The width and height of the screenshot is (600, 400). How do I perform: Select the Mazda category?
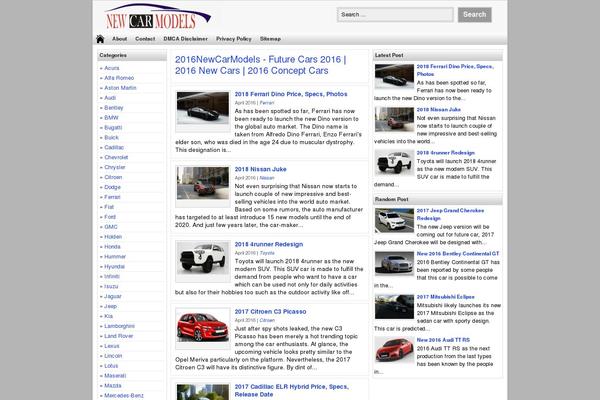[112, 386]
